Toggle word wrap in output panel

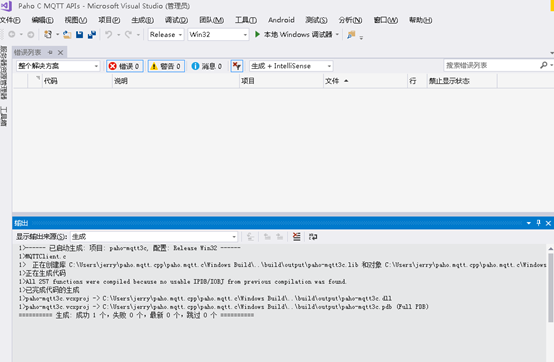coord(313,237)
